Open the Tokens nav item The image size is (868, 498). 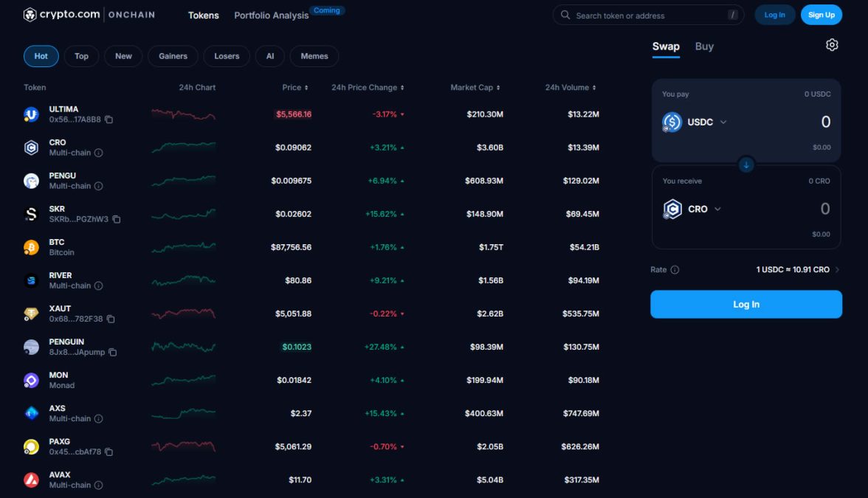click(x=203, y=15)
